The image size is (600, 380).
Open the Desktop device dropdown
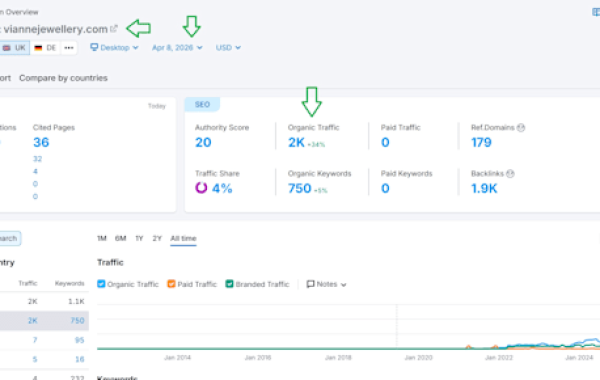tap(114, 47)
